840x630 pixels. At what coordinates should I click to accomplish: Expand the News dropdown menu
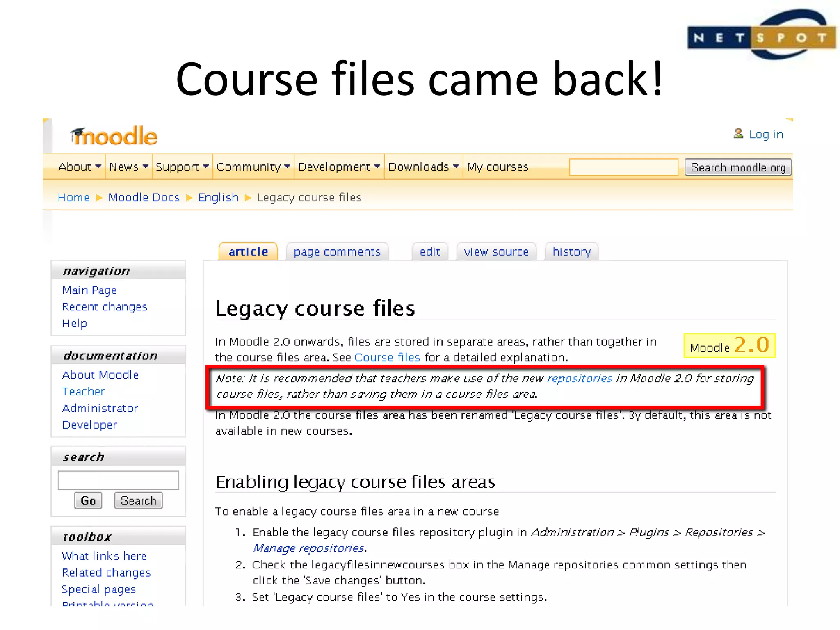129,167
